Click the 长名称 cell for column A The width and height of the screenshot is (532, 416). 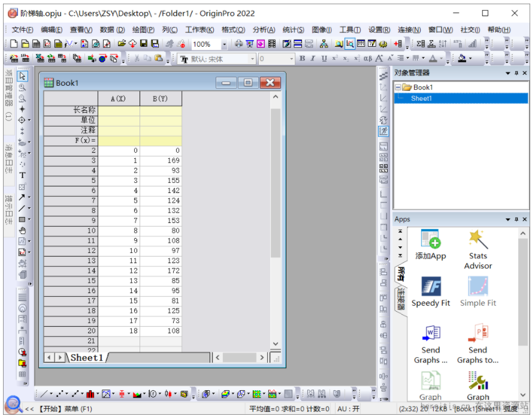point(119,110)
